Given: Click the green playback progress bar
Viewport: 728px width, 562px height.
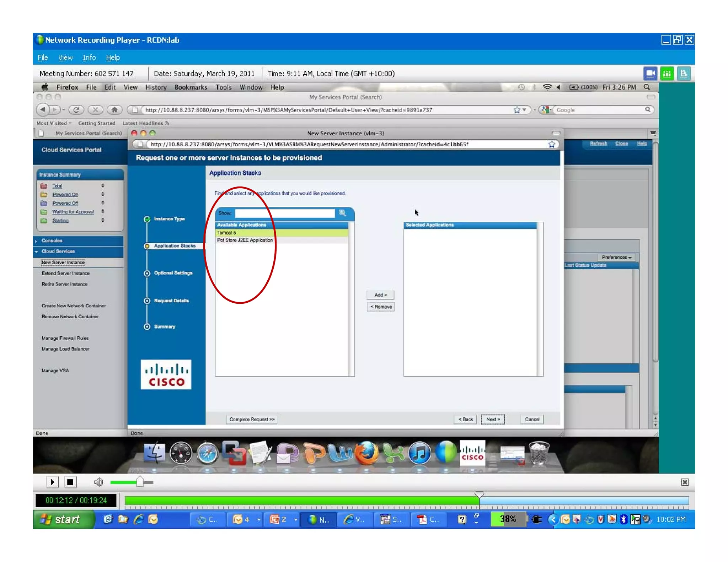Looking at the screenshot, I should [301, 501].
